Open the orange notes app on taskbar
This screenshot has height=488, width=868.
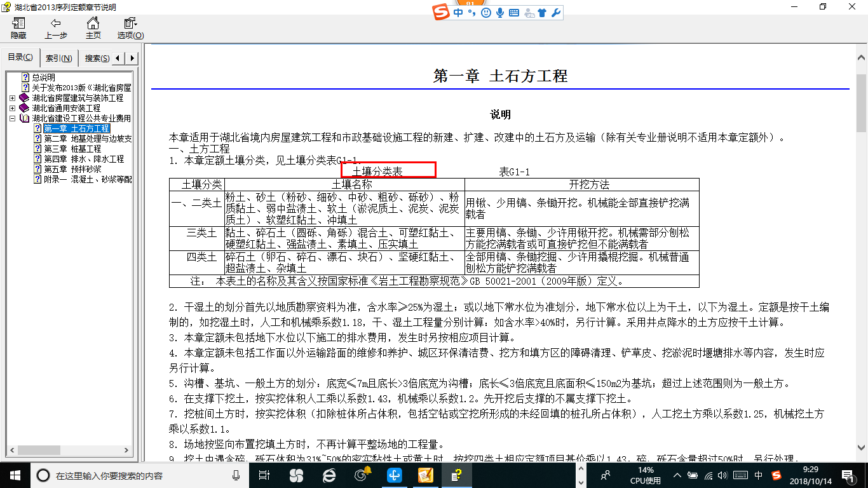[425, 475]
